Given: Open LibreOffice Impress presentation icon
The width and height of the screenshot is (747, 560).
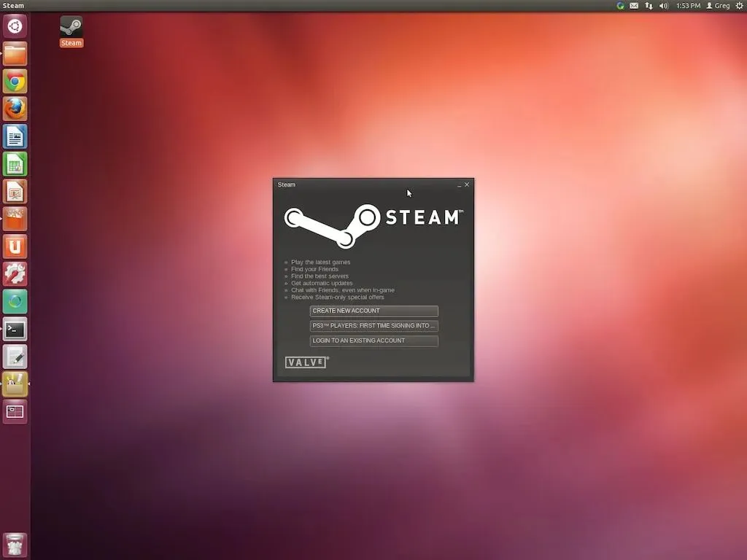Looking at the screenshot, I should 15,192.
